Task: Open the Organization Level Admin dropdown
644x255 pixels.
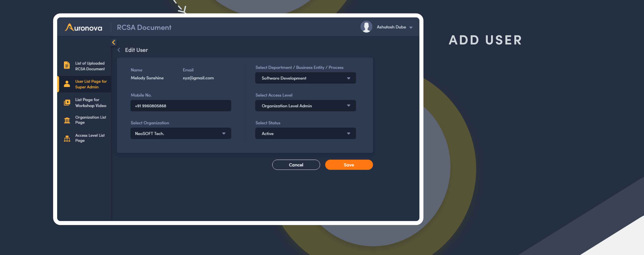Action: [305, 106]
